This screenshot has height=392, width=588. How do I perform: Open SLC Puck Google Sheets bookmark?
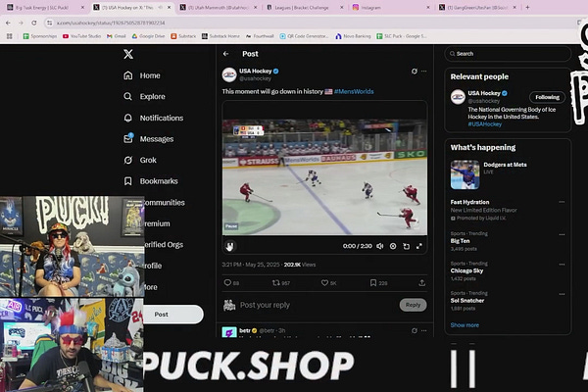tap(402, 36)
